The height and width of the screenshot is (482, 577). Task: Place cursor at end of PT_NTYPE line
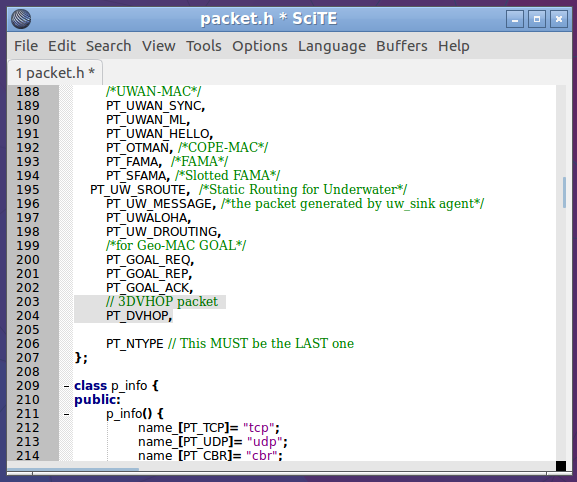coord(355,344)
